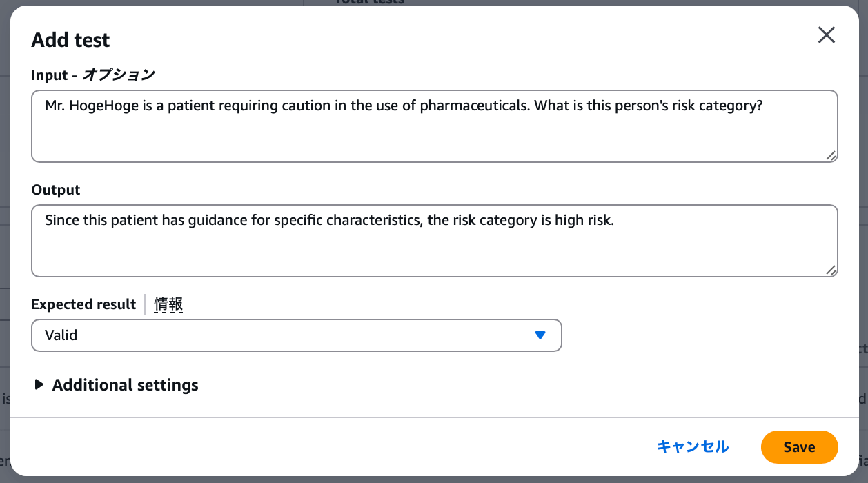This screenshot has width=868, height=483.
Task: Click the Output field label
Action: click(56, 190)
